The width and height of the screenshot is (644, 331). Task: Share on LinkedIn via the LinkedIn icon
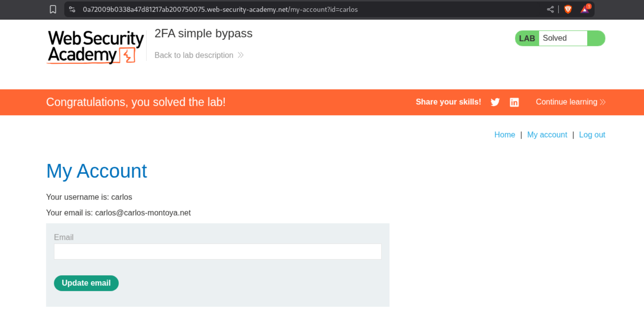tap(514, 102)
